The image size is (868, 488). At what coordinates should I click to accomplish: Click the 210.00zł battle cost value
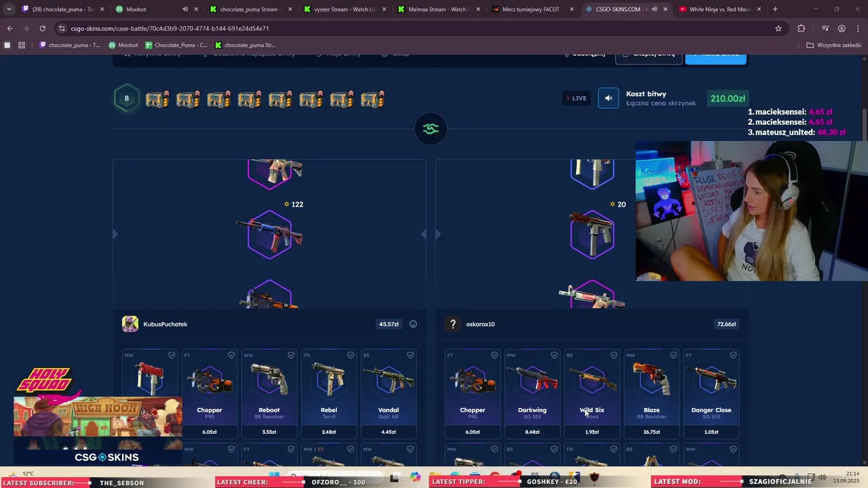(x=728, y=98)
